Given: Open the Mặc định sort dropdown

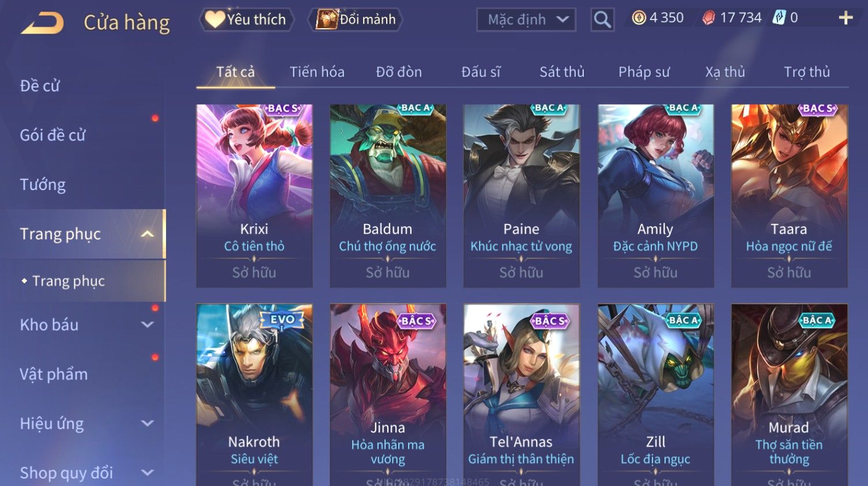Looking at the screenshot, I should (x=526, y=20).
